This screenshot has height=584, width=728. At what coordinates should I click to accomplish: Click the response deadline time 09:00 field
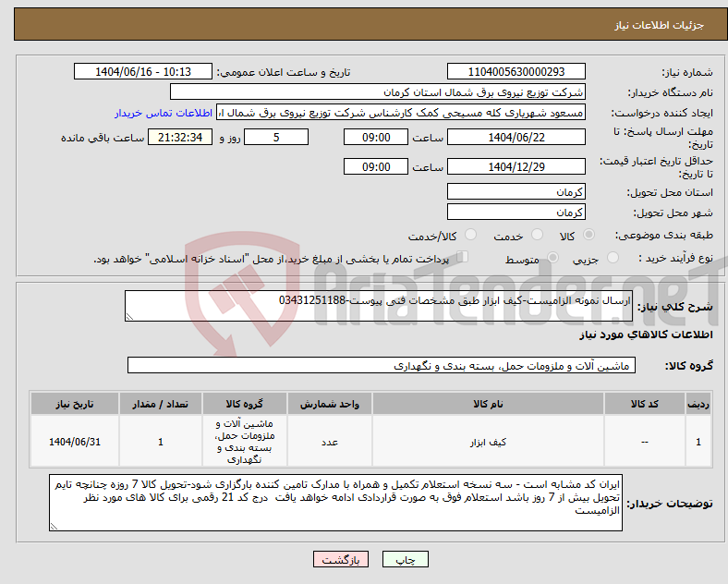click(x=376, y=138)
